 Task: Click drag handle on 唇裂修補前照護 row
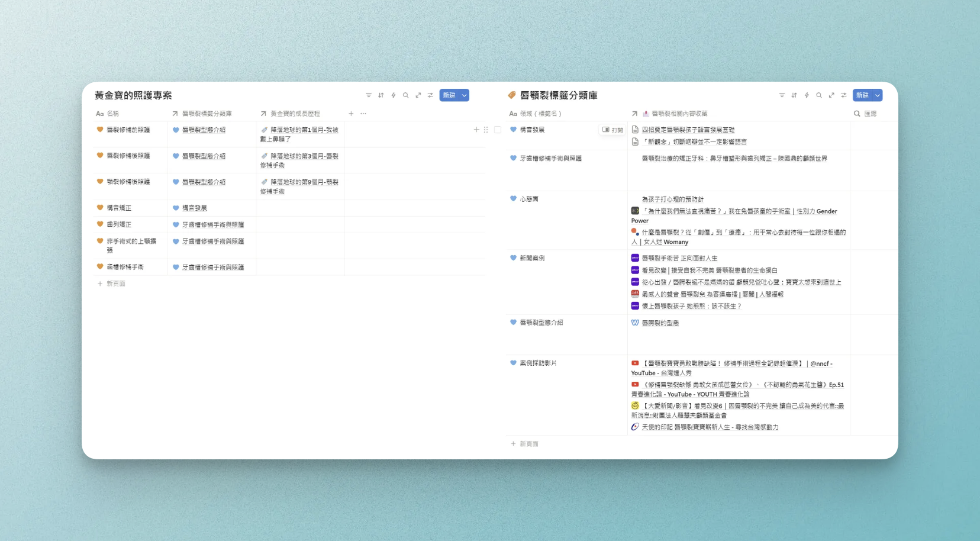486,130
